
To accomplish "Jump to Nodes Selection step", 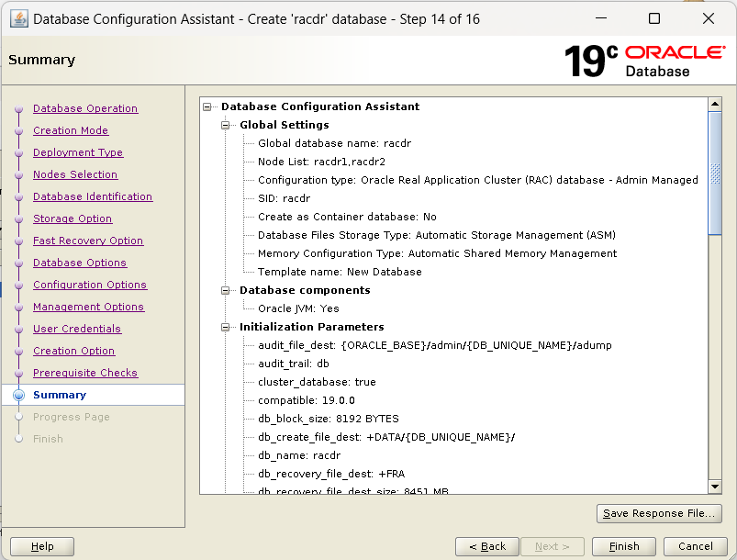I will coord(75,174).
